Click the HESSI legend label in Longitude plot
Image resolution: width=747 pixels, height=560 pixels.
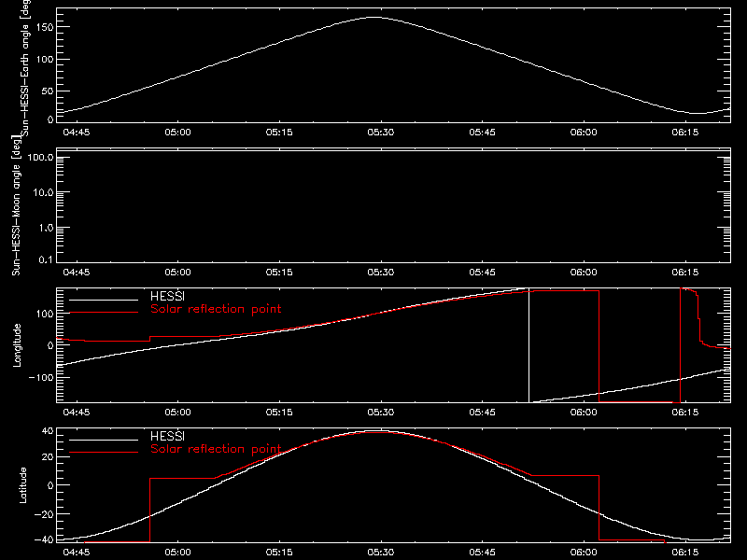point(167,296)
